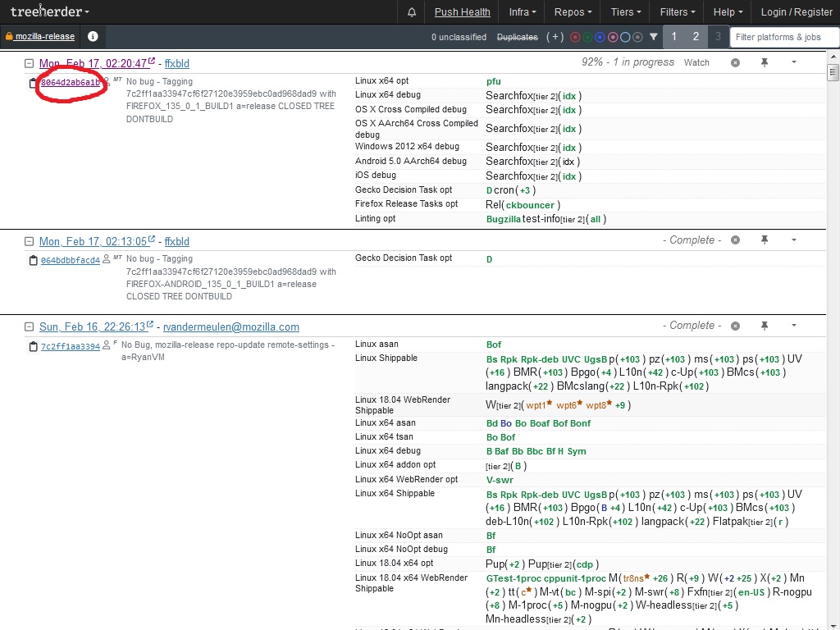Screen dimensions: 840x630
Task: Toggle tier 1 jobs filter
Action: coord(674,37)
